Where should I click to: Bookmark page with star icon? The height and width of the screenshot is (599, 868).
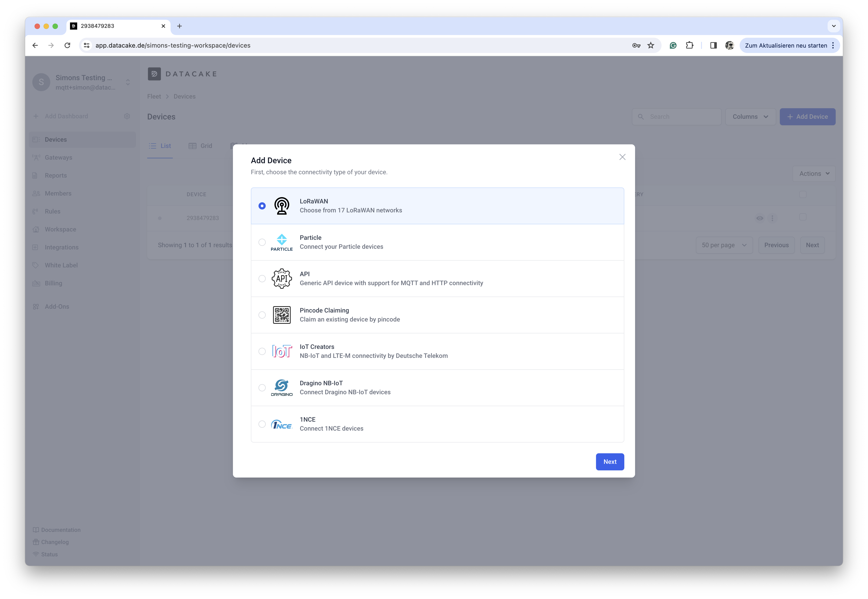[x=651, y=45]
